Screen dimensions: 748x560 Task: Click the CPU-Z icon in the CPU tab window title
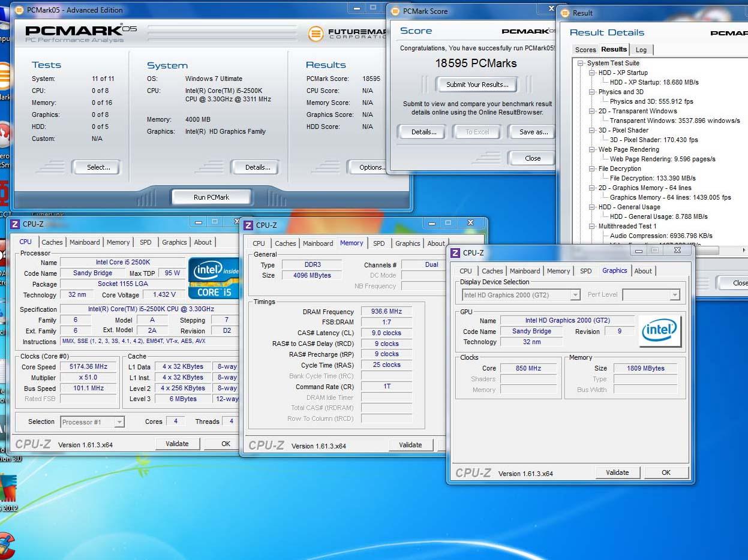tap(16, 224)
